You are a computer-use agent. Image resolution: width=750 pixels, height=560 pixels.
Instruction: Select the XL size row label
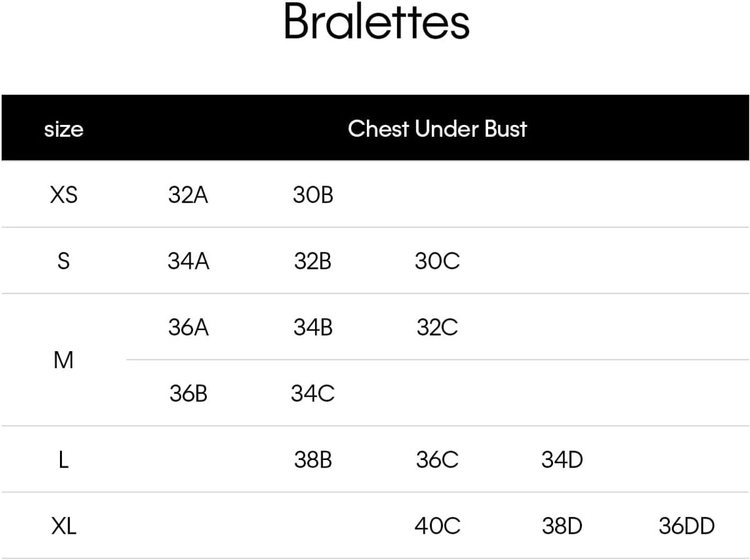tap(63, 526)
